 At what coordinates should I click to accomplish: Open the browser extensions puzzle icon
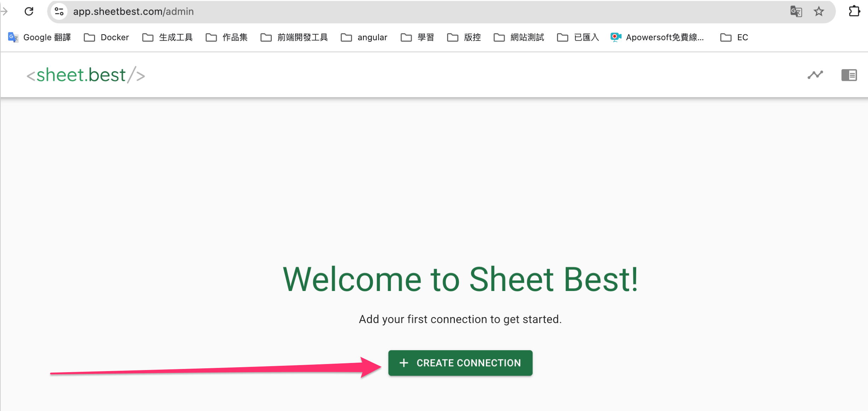tap(854, 11)
